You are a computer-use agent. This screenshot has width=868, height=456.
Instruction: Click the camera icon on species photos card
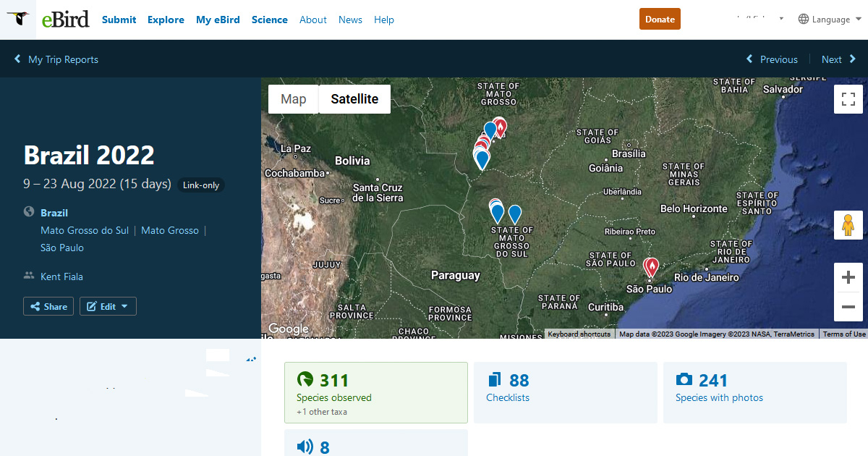pos(686,379)
